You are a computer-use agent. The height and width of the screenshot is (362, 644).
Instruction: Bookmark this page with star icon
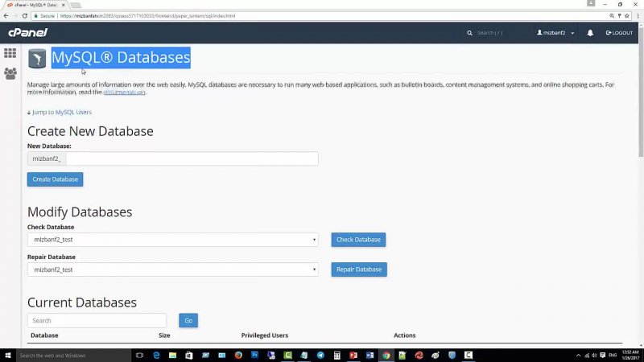tap(622, 15)
